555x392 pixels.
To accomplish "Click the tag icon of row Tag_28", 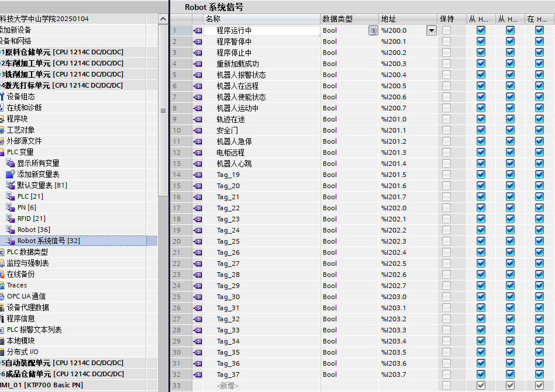I will pos(198,275).
